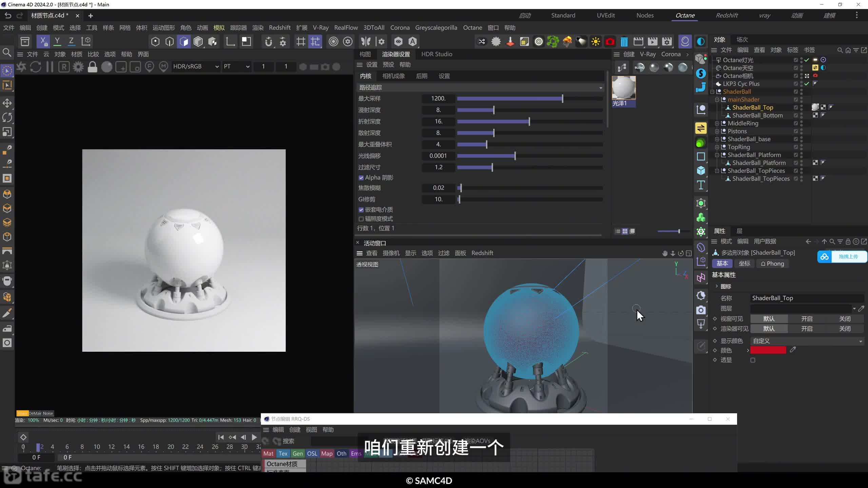Click the blue trash can icon in toolbar
Viewport: 868px width, 488px height.
coord(624,42)
